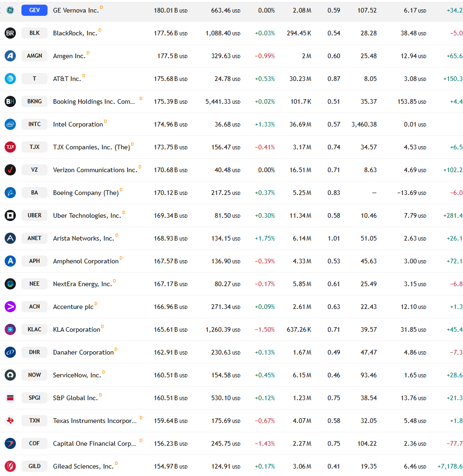Select the KLAC ticker badge
This screenshot has height=476, width=463.
34,329
